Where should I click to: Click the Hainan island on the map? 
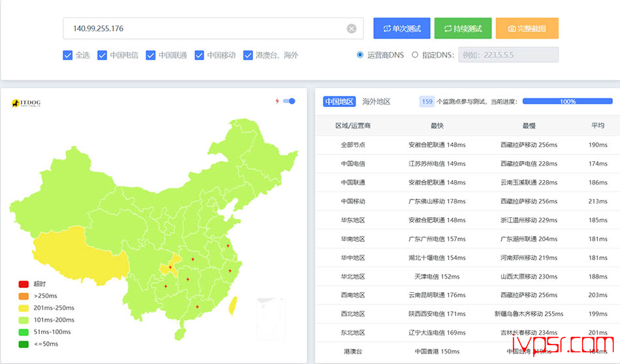[x=180, y=334]
